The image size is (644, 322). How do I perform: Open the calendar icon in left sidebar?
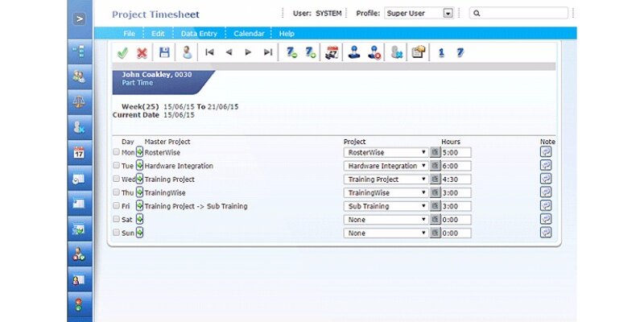click(x=79, y=152)
